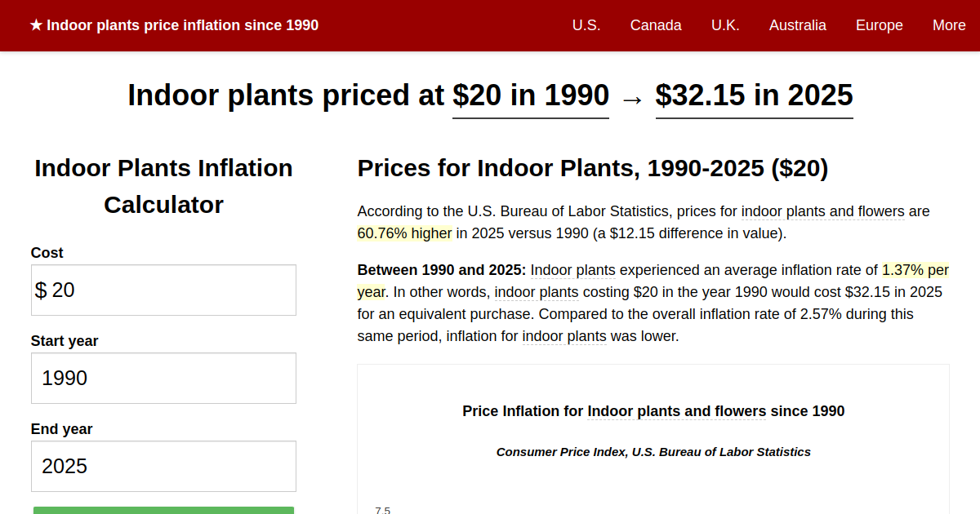Click "indoor plants" link before "costing $20"

tap(537, 292)
